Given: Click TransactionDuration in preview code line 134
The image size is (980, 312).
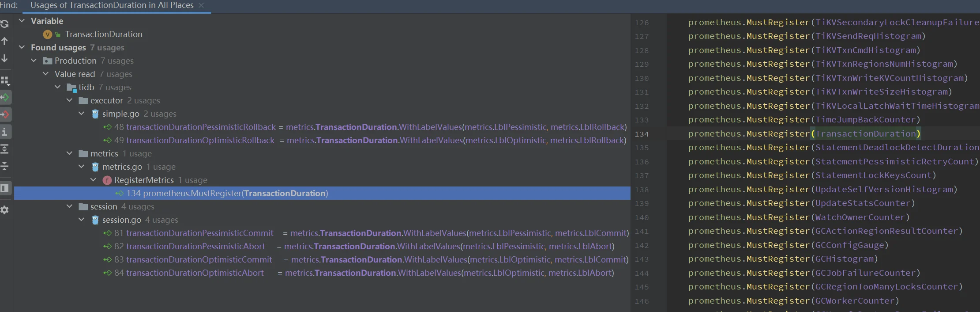Looking at the screenshot, I should (x=866, y=133).
